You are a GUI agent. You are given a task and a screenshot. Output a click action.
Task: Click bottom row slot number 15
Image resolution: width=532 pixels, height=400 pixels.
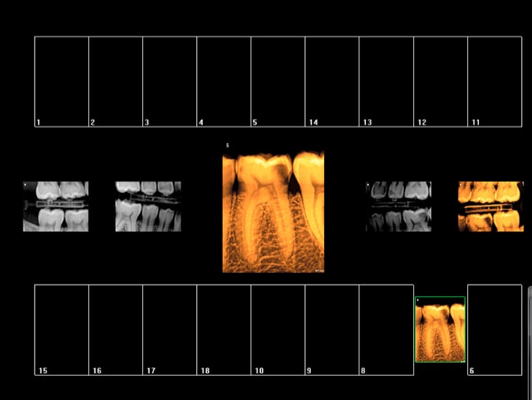click(x=62, y=329)
